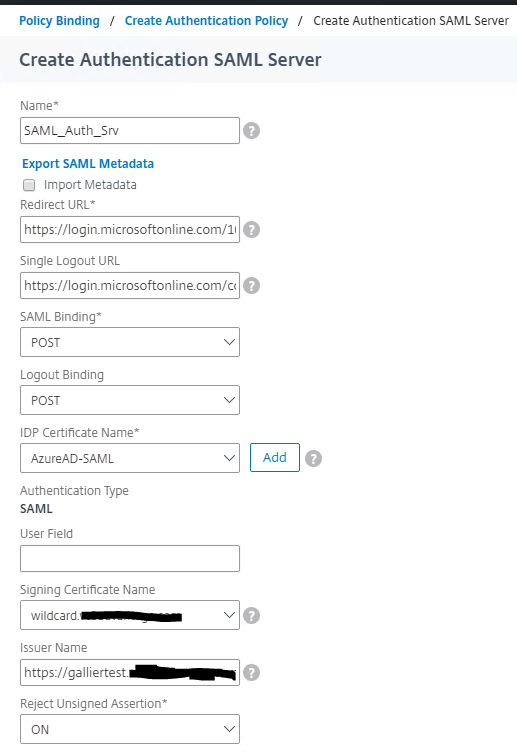Open the Logout Binding dropdown

click(x=130, y=400)
